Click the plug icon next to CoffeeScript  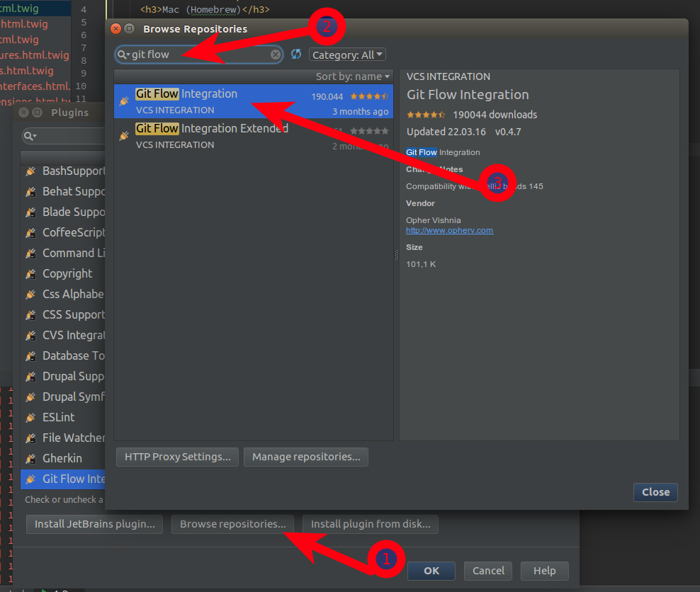[x=30, y=233]
